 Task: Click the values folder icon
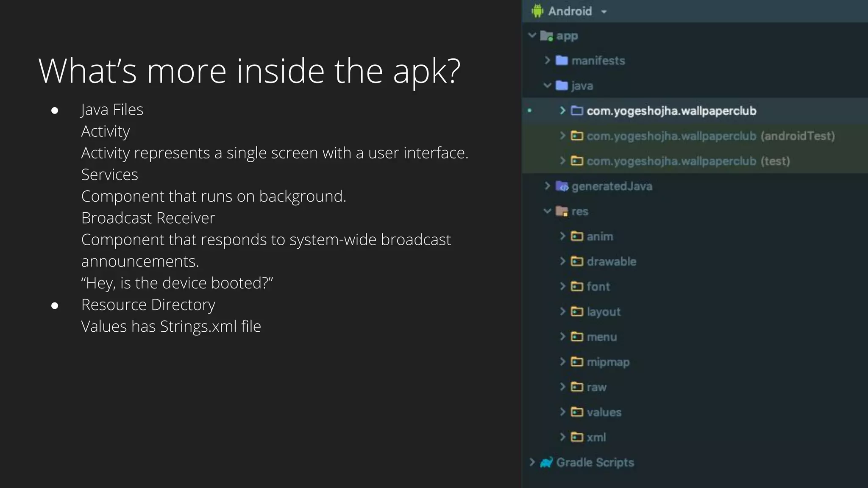click(x=577, y=412)
